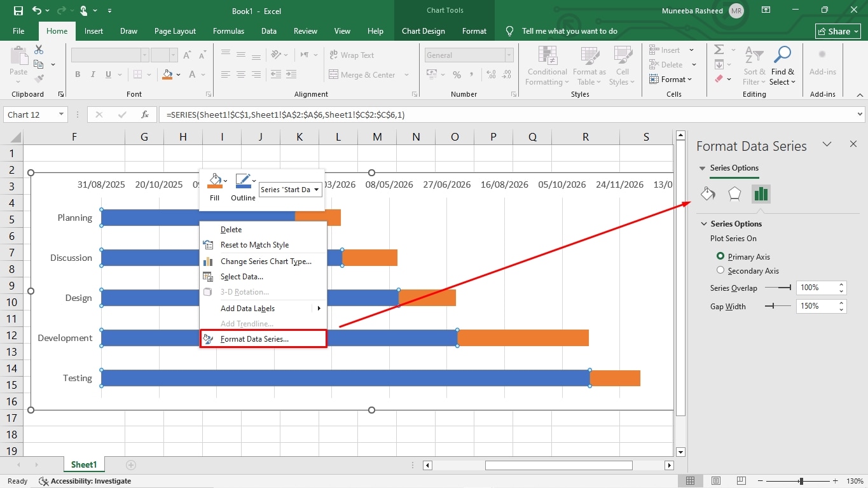Click the mini toolbar Outline icon
This screenshot has width=868, height=488.
tap(243, 181)
